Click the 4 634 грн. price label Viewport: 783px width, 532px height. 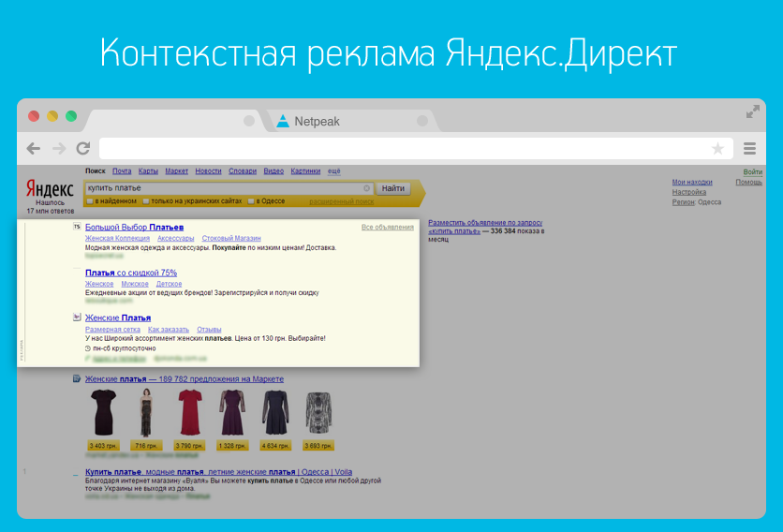tap(275, 446)
